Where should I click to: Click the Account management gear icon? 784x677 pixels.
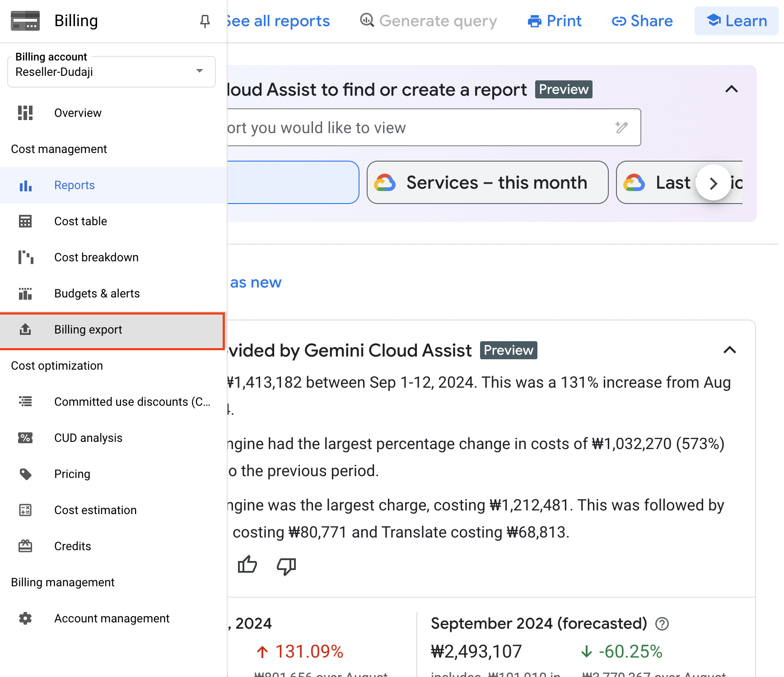click(25, 618)
